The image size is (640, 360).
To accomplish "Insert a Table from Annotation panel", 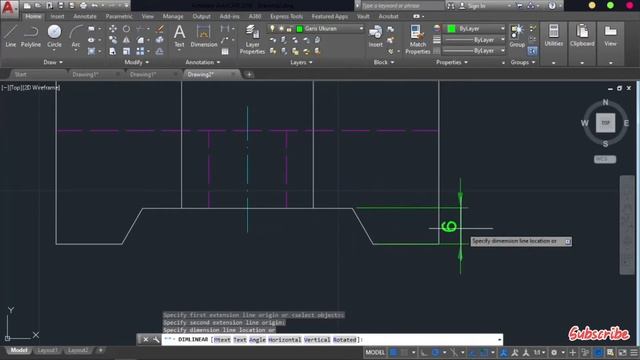I will coord(225,51).
